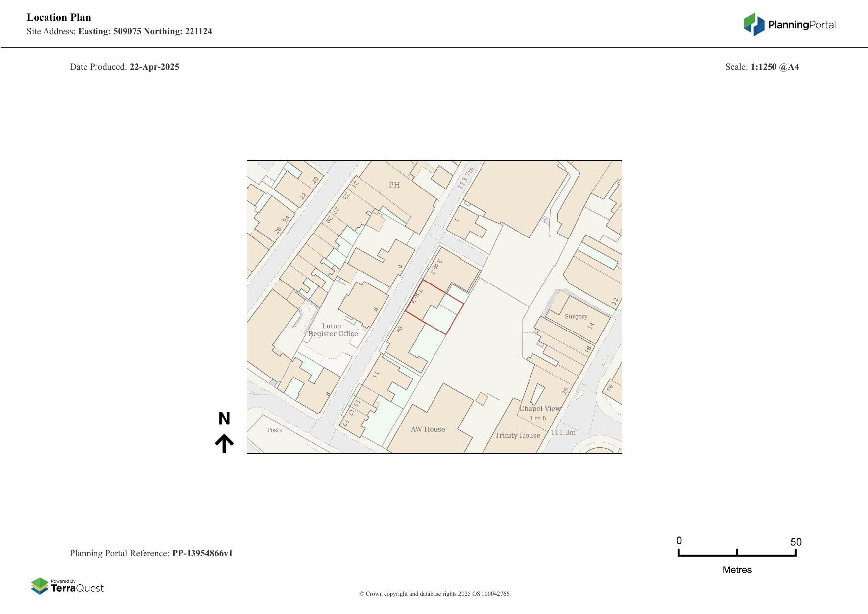The height and width of the screenshot is (614, 868).
Task: Click the Location Plan heading
Action: click(x=58, y=17)
